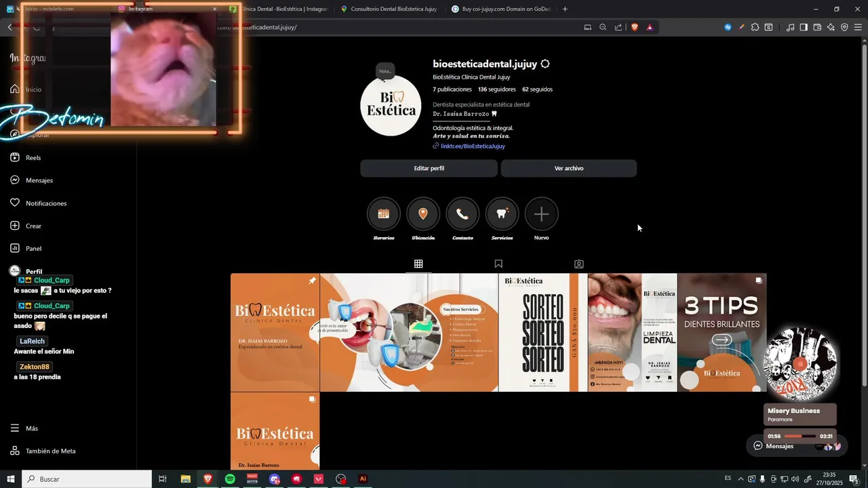Open the Leo AI sparkle icon
868x488 pixels.
pyautogui.click(x=831, y=27)
